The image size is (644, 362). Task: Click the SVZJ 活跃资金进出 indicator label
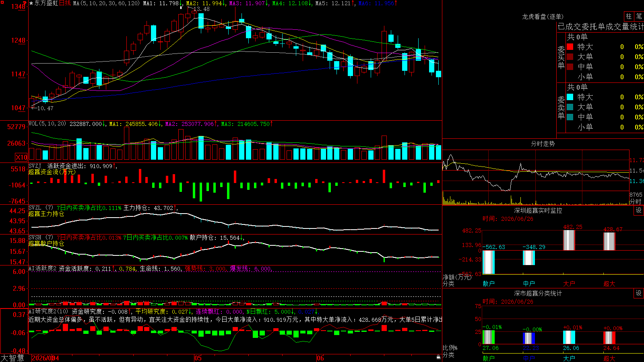(57, 166)
